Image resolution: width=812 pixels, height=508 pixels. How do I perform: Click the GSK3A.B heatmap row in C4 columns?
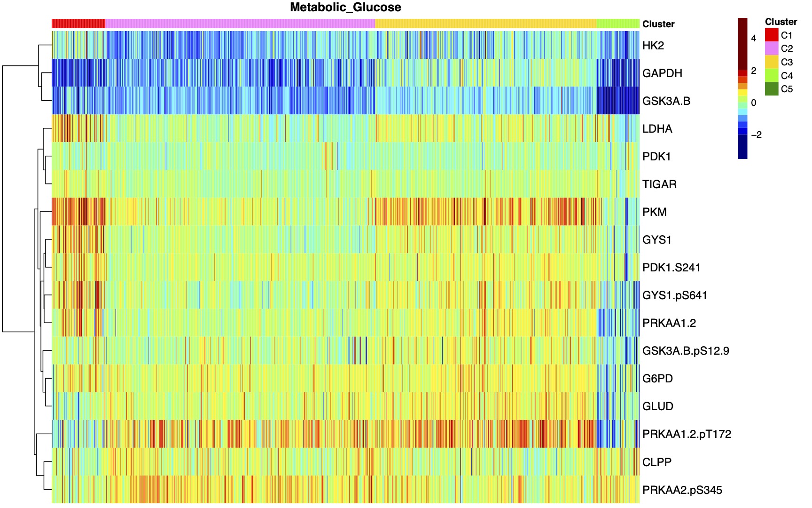[618, 101]
